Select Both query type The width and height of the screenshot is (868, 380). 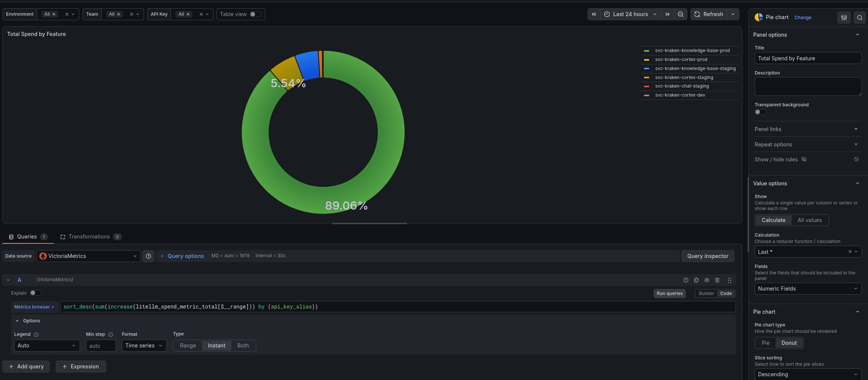(243, 346)
